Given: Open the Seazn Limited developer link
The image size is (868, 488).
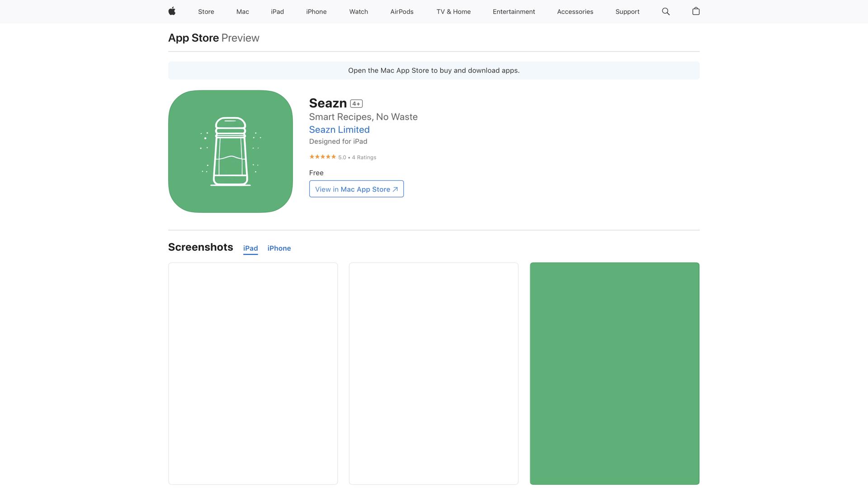Looking at the screenshot, I should click(x=339, y=130).
